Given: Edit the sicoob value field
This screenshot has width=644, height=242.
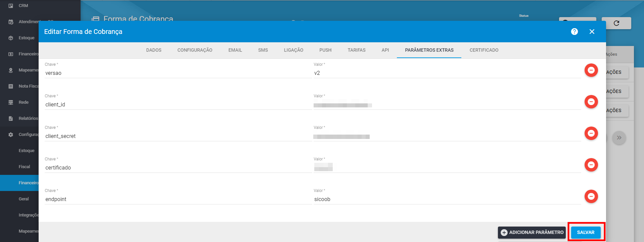Looking at the screenshot, I should point(447,199).
